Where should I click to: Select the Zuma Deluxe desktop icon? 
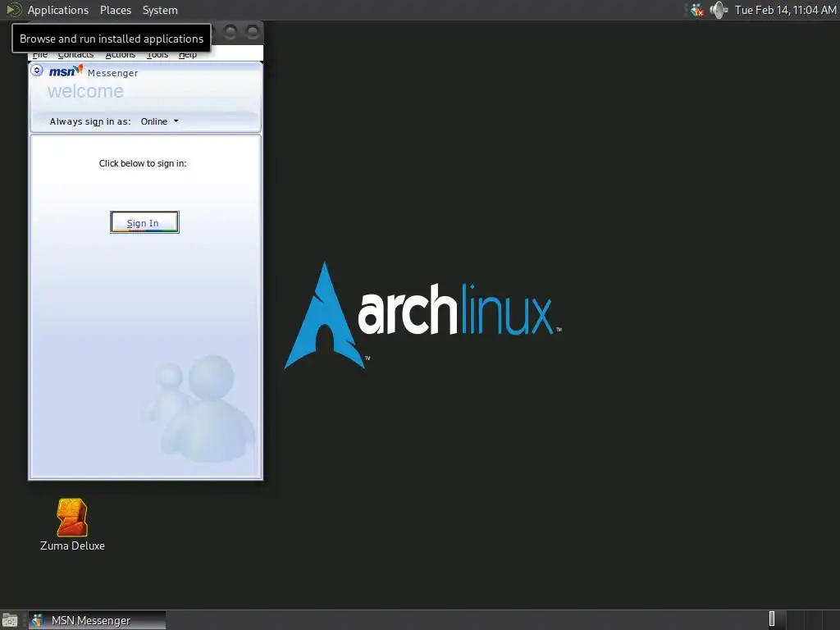(x=72, y=525)
